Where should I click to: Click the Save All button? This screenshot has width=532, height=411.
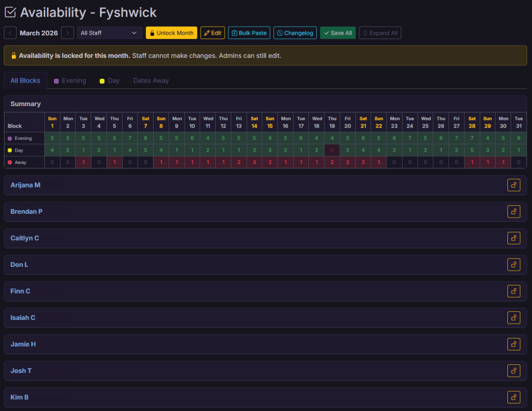[338, 33]
